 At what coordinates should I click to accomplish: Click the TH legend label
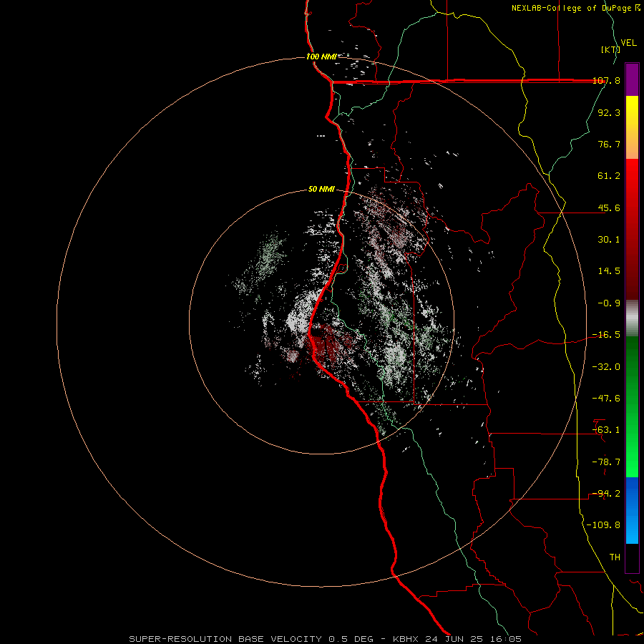click(615, 557)
